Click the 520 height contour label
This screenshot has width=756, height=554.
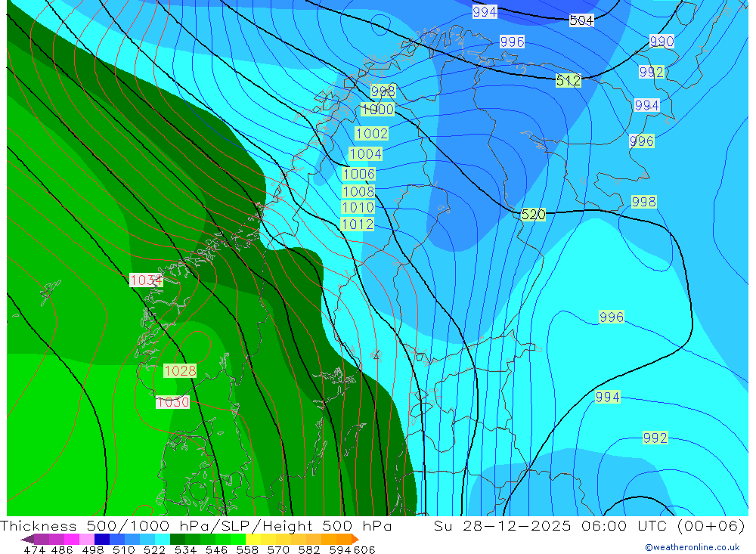(533, 215)
